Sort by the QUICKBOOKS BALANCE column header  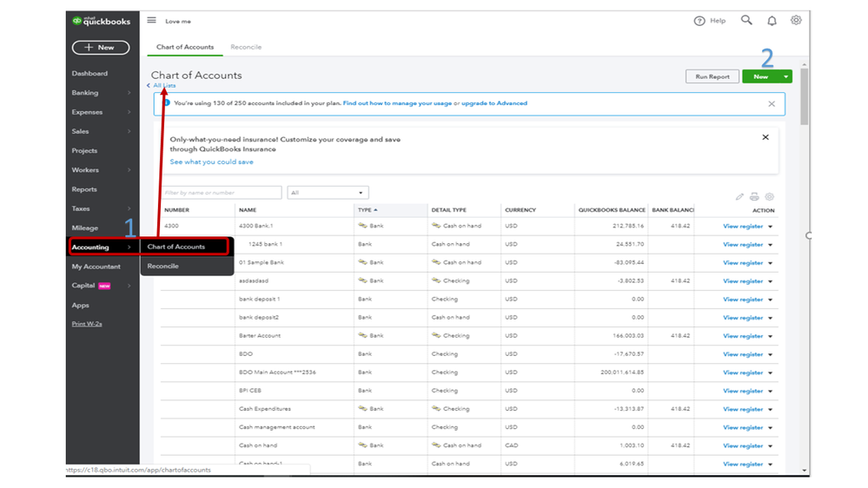pyautogui.click(x=612, y=209)
